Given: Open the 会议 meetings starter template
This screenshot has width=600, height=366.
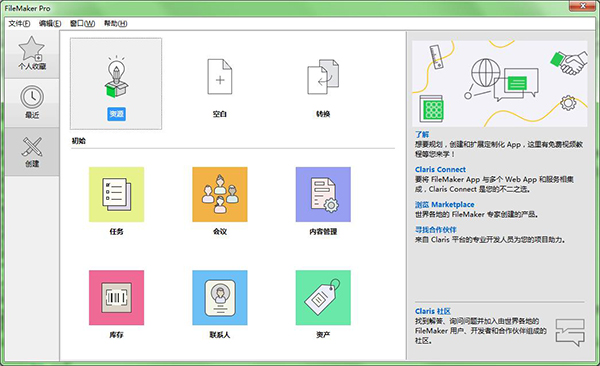Looking at the screenshot, I should tap(220, 194).
